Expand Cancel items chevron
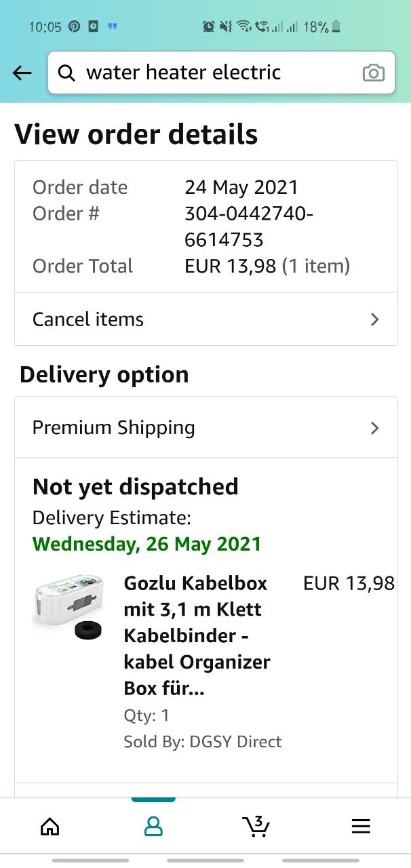411x868 pixels. 374,319
